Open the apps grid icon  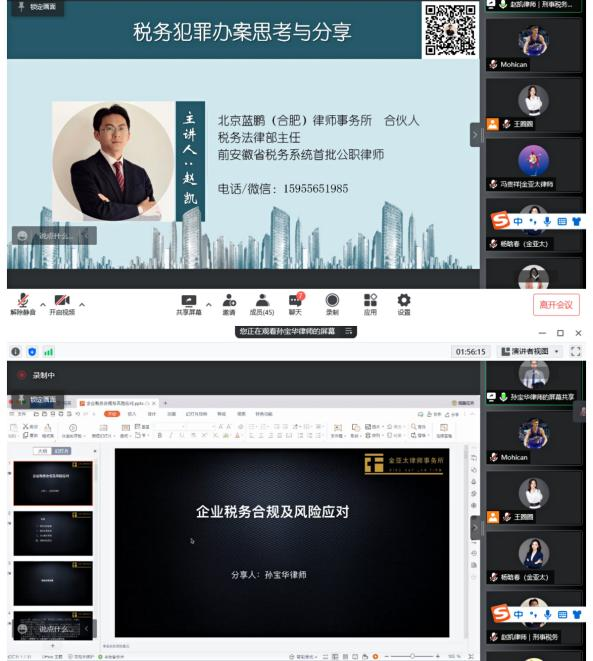pos(370,300)
